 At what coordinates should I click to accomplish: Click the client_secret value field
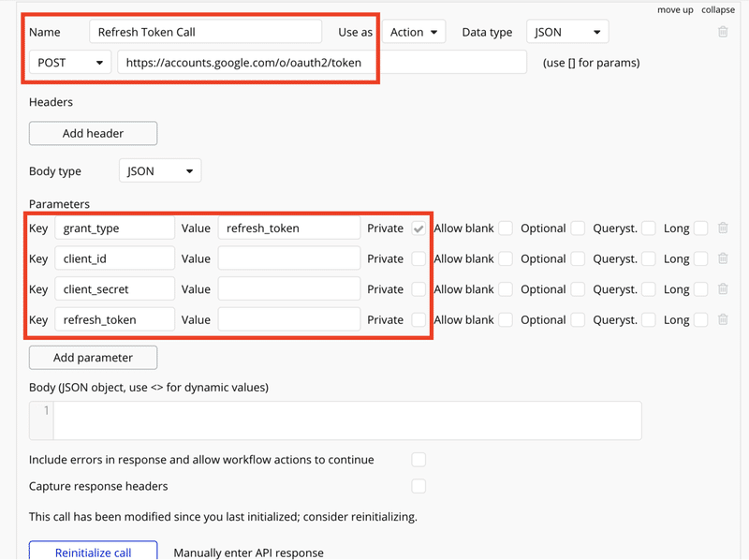point(289,289)
